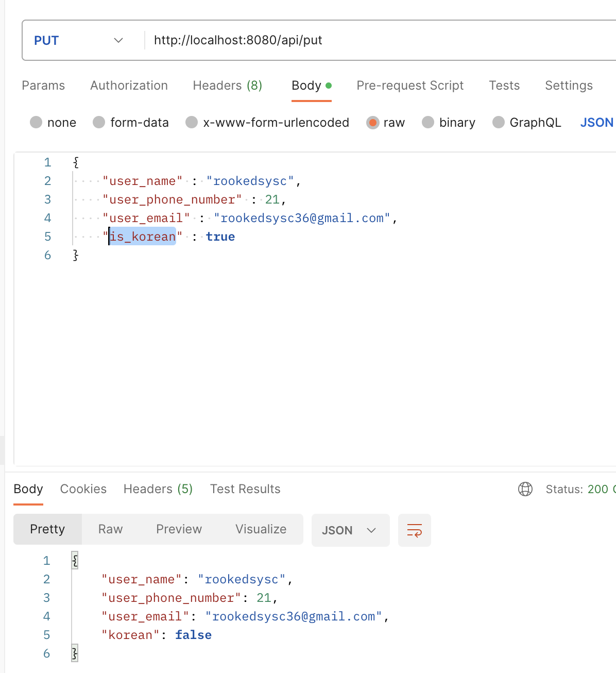Image resolution: width=616 pixels, height=673 pixels.
Task: Open the raw body JSON type dropdown
Action: (596, 122)
